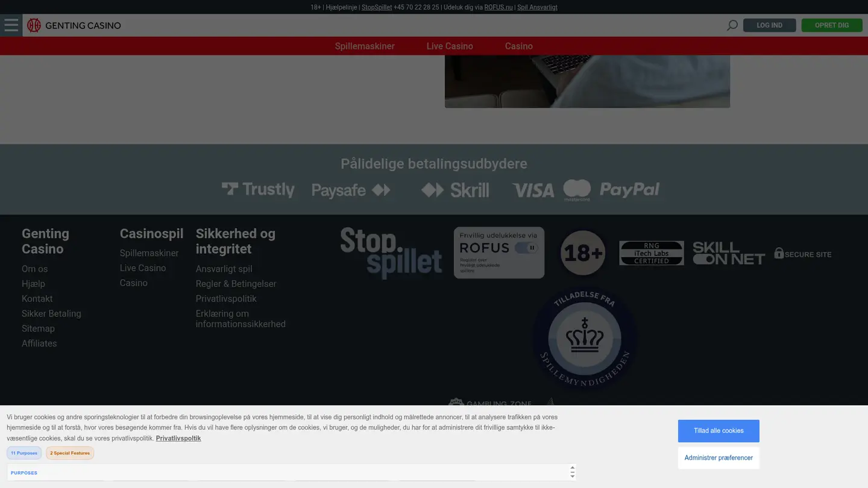The width and height of the screenshot is (868, 488).
Task: Select the Casino tab in red bar
Action: click(x=519, y=46)
